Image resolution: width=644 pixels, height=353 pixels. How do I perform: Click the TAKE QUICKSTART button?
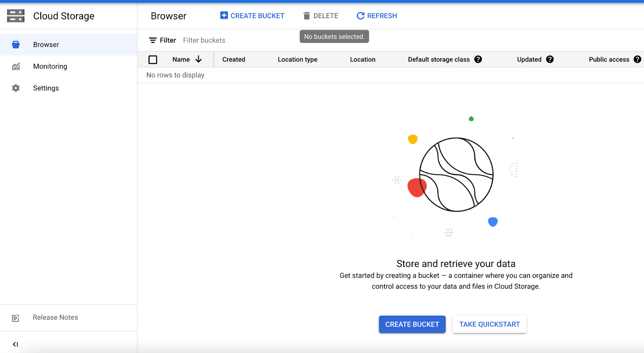489,324
